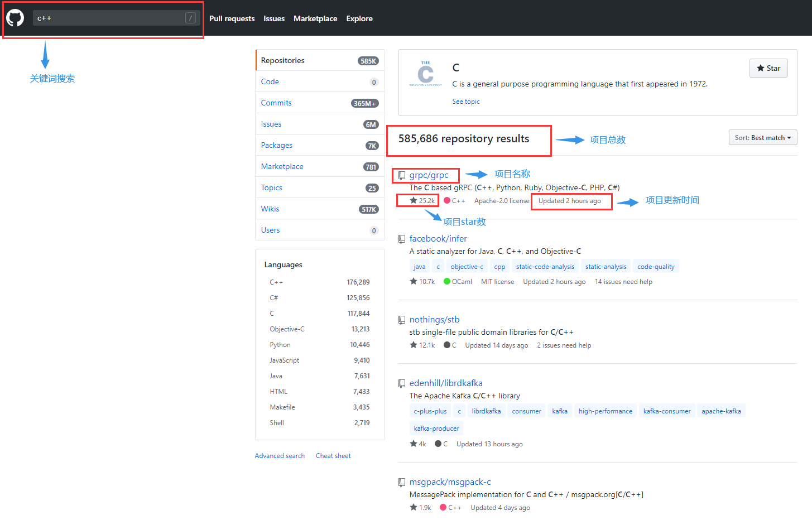812x520 pixels.
Task: Click the repo icon beside grpc/grpc
Action: click(402, 176)
